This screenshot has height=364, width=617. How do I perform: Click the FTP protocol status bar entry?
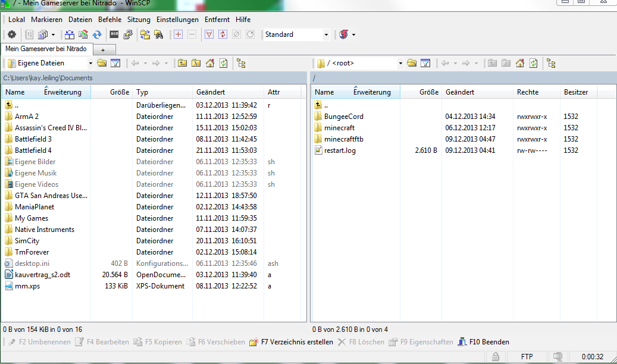coord(527,356)
